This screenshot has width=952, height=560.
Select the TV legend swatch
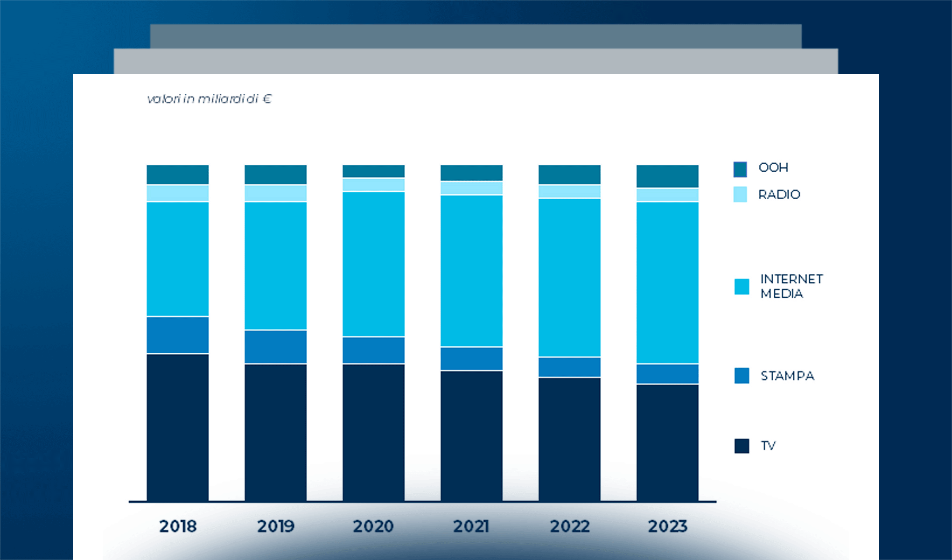tap(742, 445)
